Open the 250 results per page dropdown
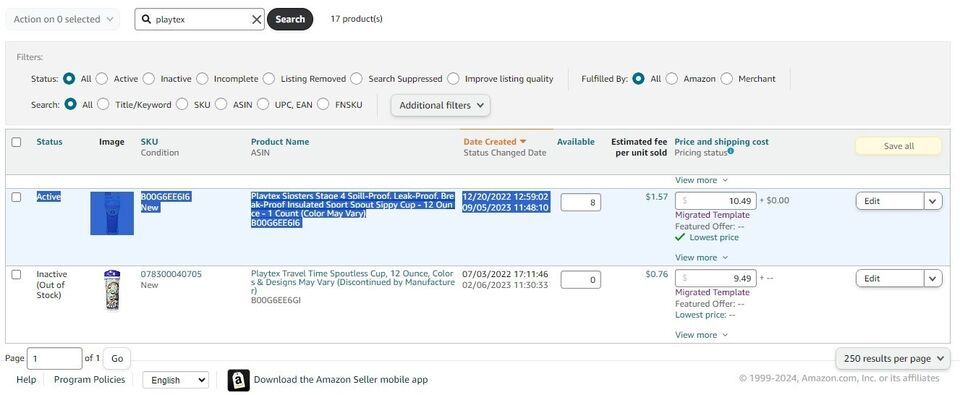 (x=893, y=358)
